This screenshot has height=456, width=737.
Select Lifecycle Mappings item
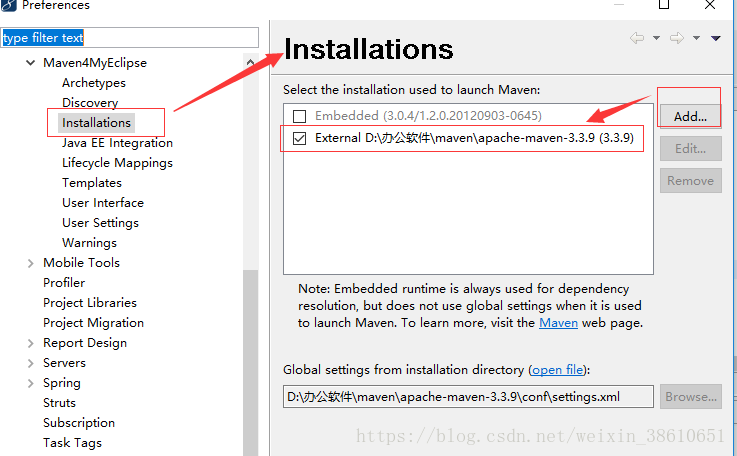tap(118, 163)
